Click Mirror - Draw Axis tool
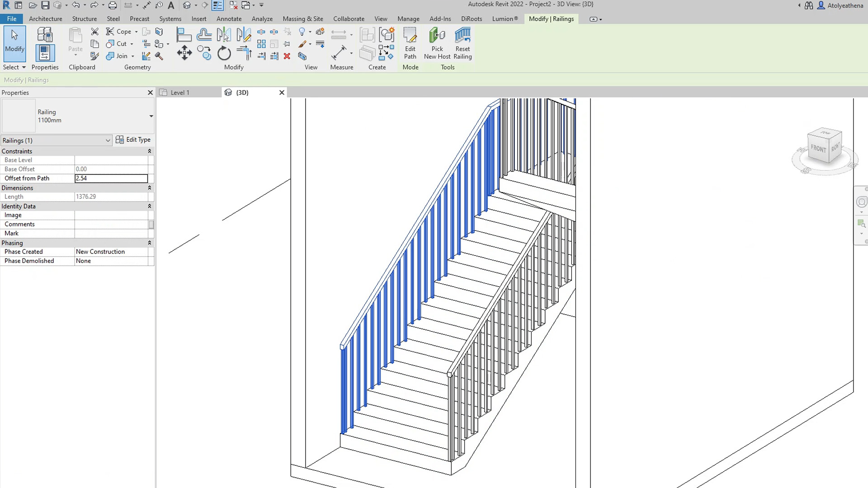Image resolution: width=868 pixels, height=488 pixels. pyautogui.click(x=244, y=34)
